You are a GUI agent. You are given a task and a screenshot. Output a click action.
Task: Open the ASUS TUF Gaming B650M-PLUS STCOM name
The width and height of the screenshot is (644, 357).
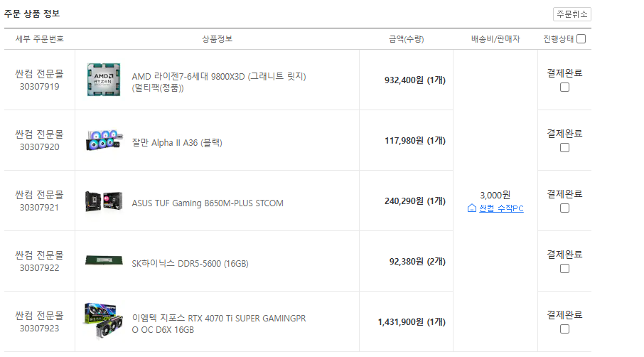click(x=208, y=203)
